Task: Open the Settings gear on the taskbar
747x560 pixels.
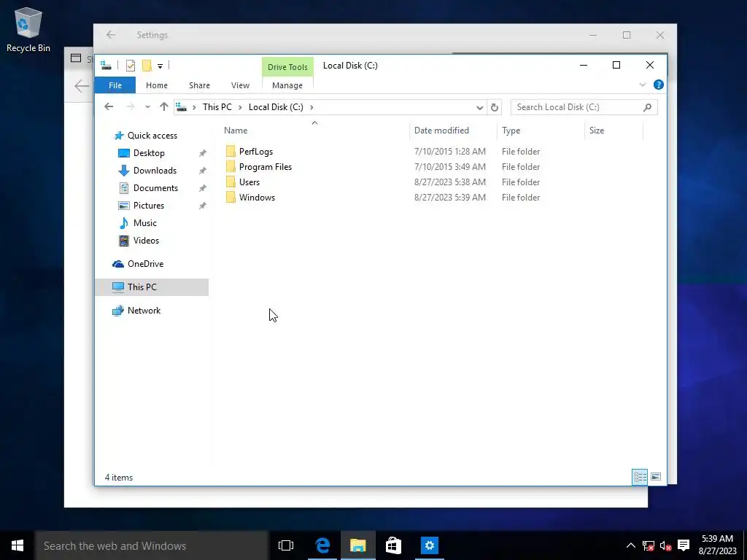Action: [x=429, y=545]
